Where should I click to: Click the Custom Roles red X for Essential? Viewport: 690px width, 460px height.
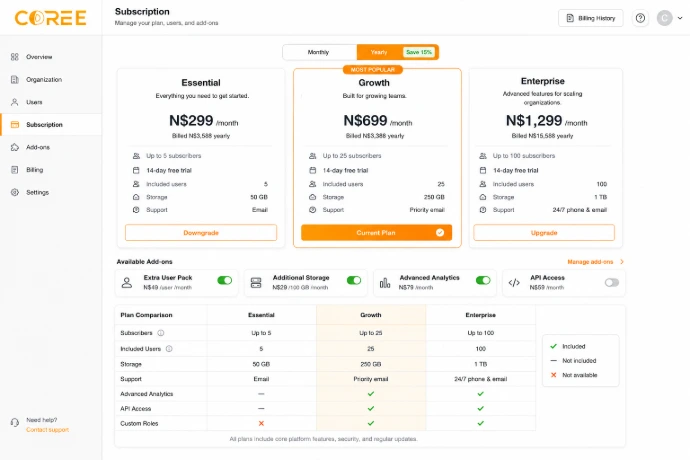[261, 423]
